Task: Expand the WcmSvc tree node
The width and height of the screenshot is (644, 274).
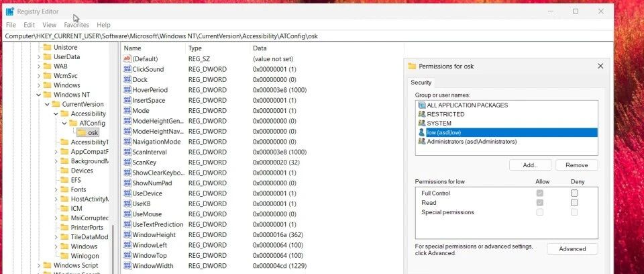Action: coord(39,76)
